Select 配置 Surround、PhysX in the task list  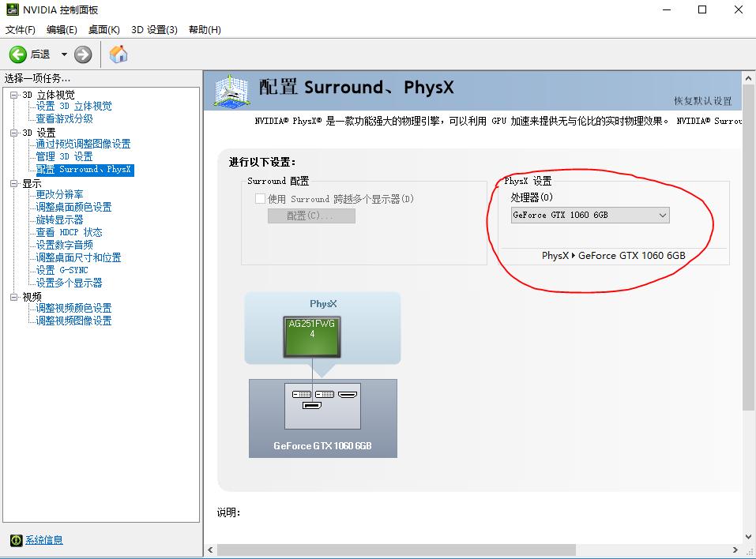coord(85,169)
